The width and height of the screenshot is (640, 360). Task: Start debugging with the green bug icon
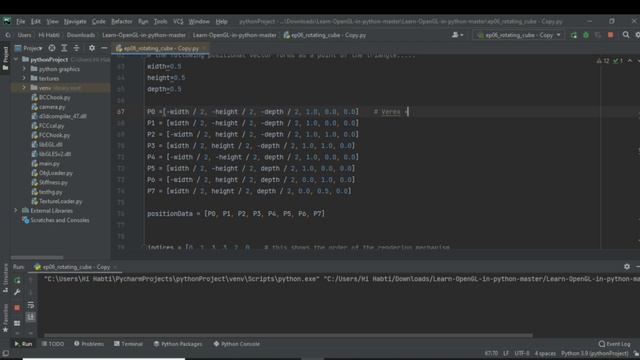(x=586, y=36)
